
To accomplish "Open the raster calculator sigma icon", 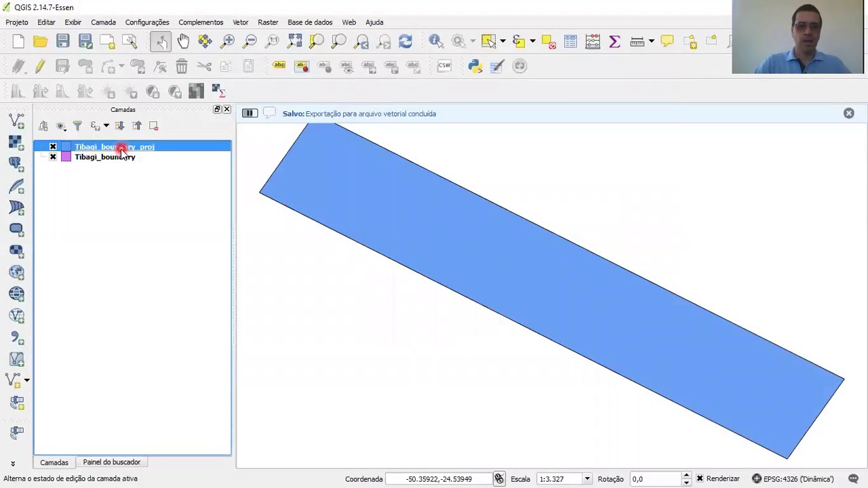I will tap(218, 91).
